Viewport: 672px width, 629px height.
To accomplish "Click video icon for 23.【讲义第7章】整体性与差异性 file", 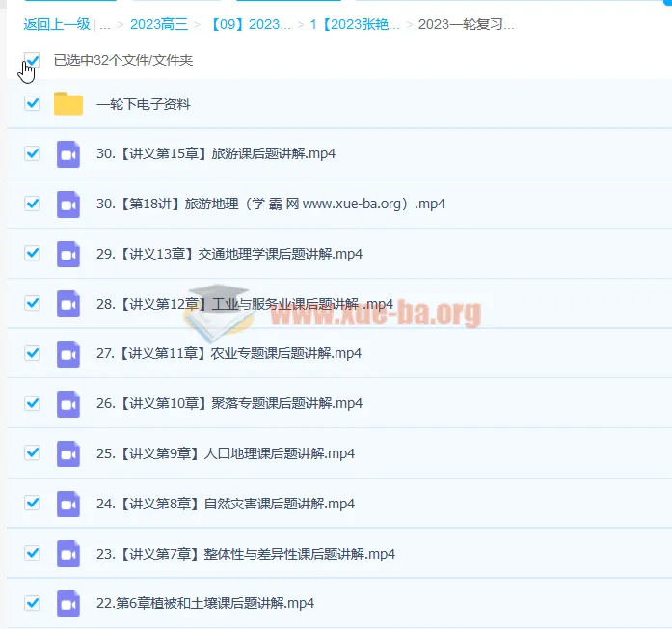I will [x=68, y=553].
